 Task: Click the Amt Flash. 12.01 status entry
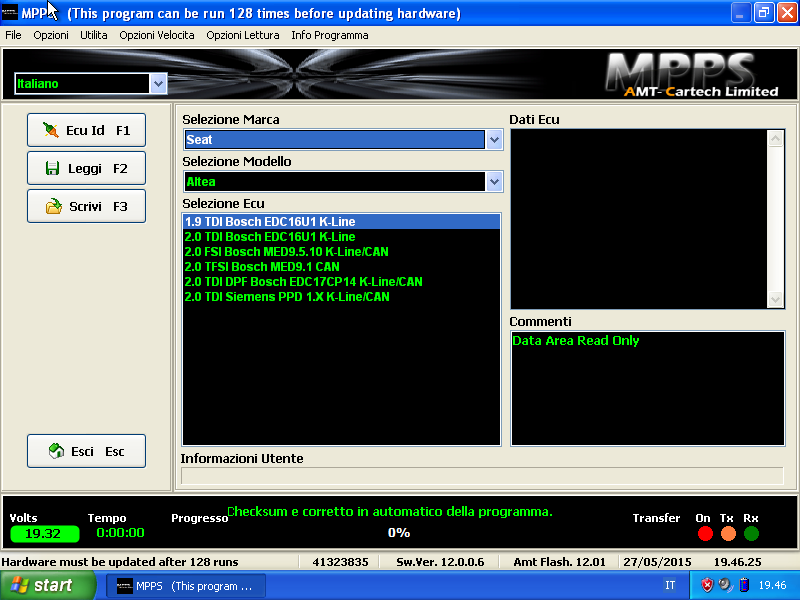[559, 562]
